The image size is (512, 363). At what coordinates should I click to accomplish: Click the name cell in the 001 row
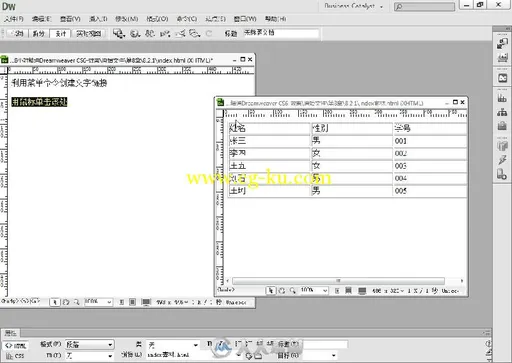point(269,141)
